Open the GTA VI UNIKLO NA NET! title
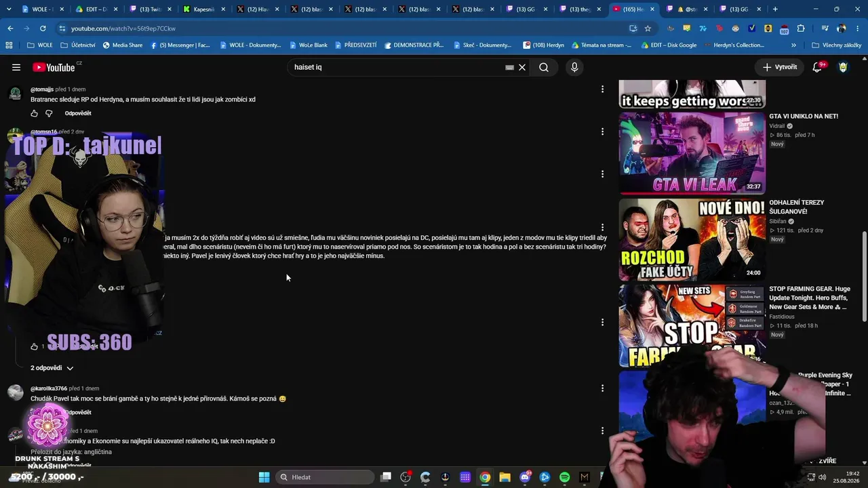Screen dimensions: 868x488 point(804,116)
